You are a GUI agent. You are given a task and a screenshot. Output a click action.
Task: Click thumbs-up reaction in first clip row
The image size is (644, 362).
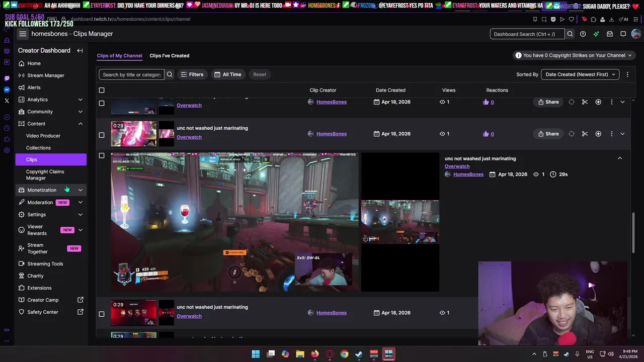pos(486,102)
